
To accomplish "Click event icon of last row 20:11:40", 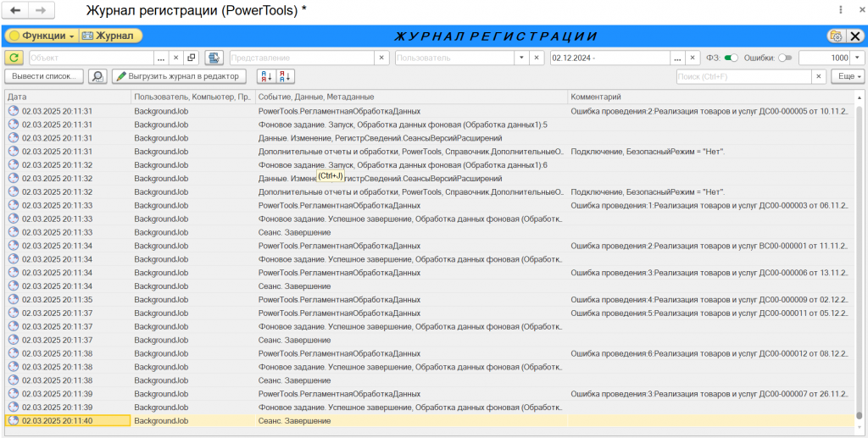I will [x=14, y=421].
